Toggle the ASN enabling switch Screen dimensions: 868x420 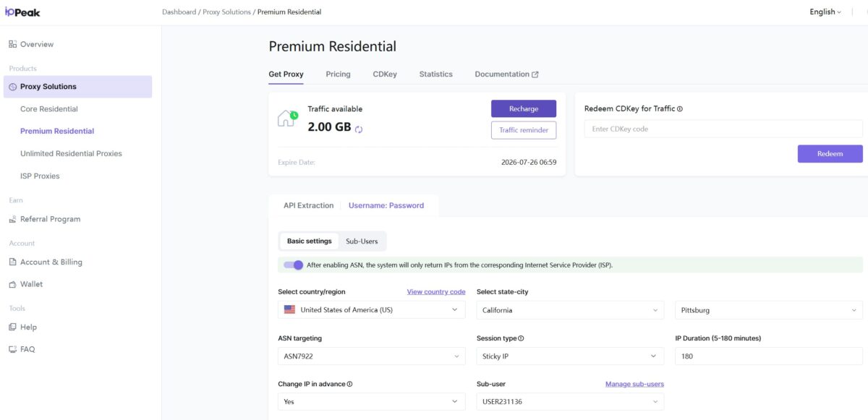(x=293, y=265)
